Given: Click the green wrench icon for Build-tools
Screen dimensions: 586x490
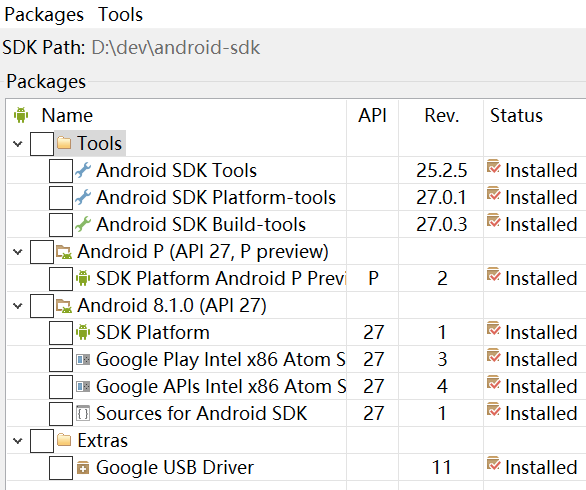Looking at the screenshot, I should point(83,224).
